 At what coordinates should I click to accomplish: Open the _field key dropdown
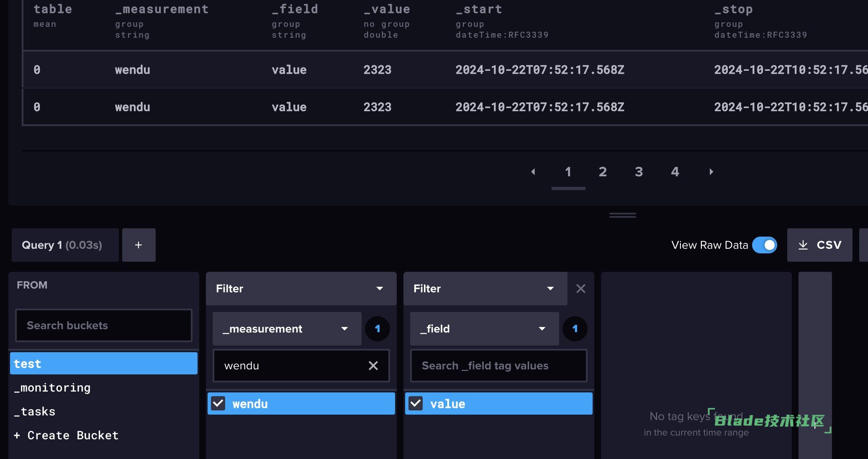coord(484,329)
